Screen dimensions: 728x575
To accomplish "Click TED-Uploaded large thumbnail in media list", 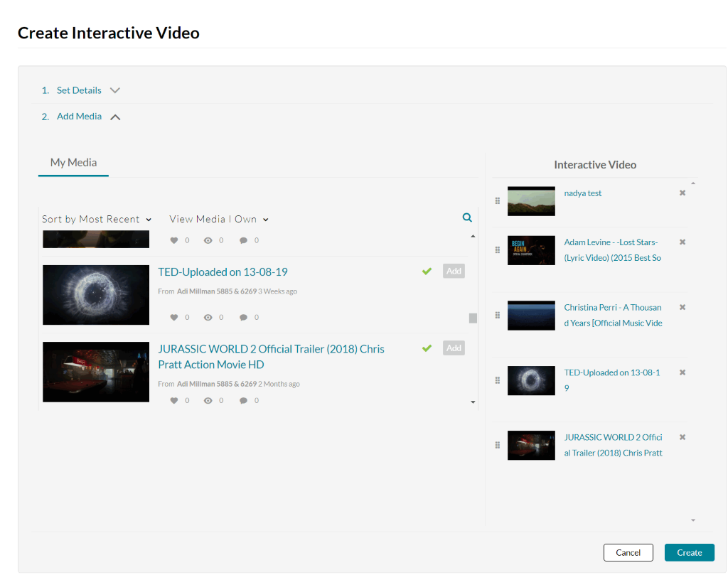I will [x=96, y=295].
